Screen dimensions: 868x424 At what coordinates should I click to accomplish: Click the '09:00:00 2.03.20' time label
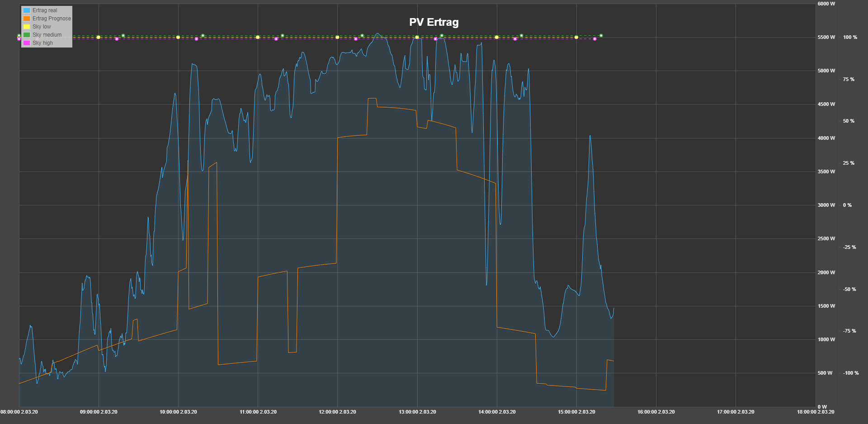[x=99, y=412]
